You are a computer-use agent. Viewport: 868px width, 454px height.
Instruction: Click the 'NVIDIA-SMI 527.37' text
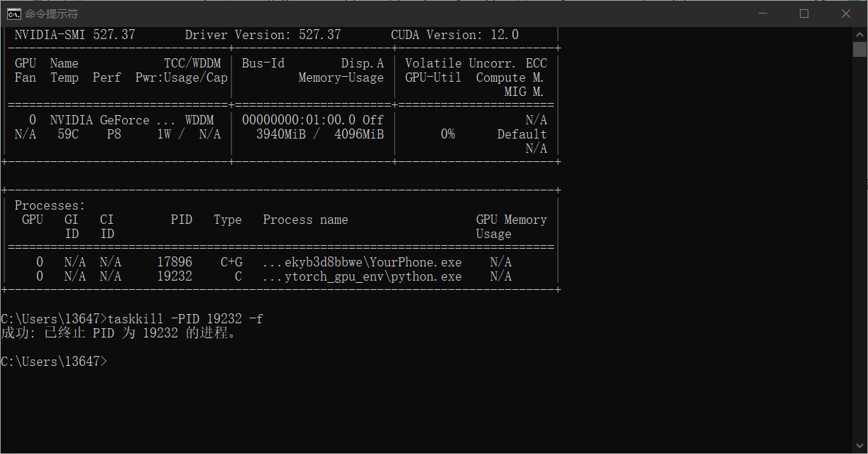pos(75,35)
